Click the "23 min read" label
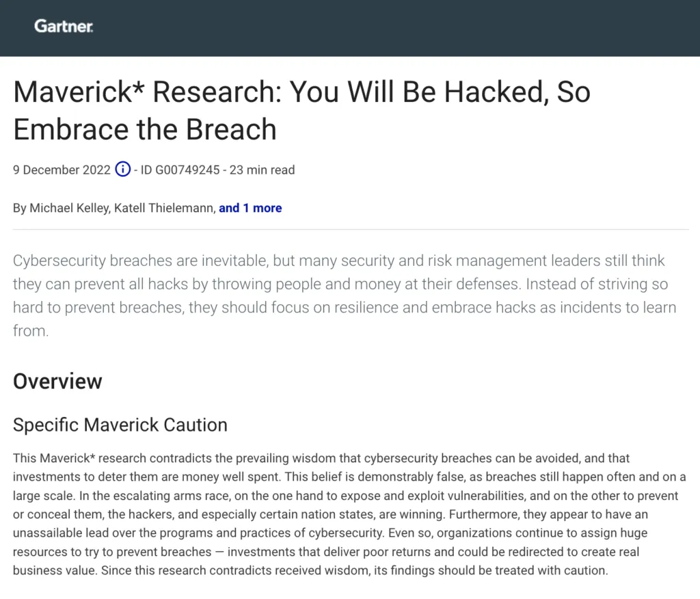The height and width of the screenshot is (599, 700). 262,170
